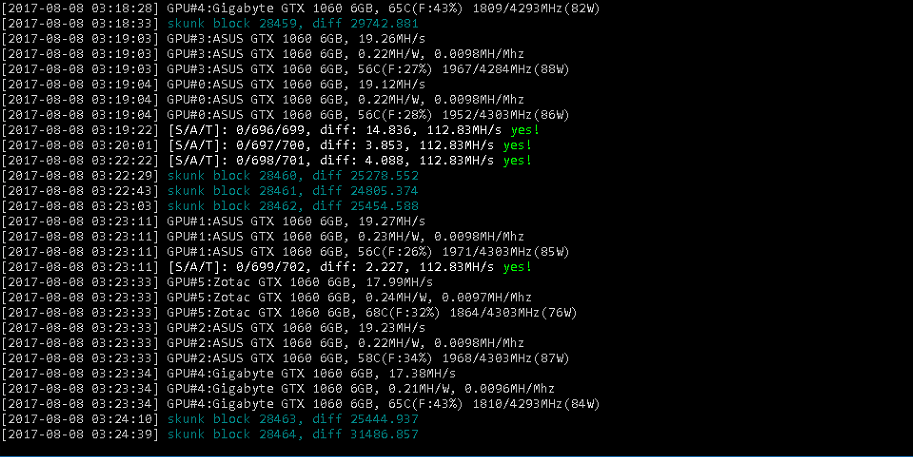Click GPU#0 56C(F:28%) 1952/4303MHz line
This screenshot has width=913, height=457.
coord(286,115)
